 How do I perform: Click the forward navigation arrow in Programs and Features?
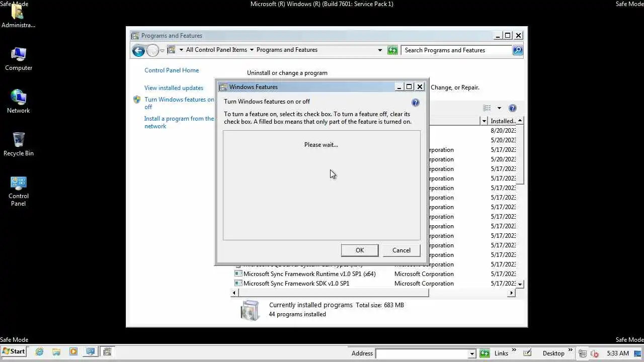[152, 50]
